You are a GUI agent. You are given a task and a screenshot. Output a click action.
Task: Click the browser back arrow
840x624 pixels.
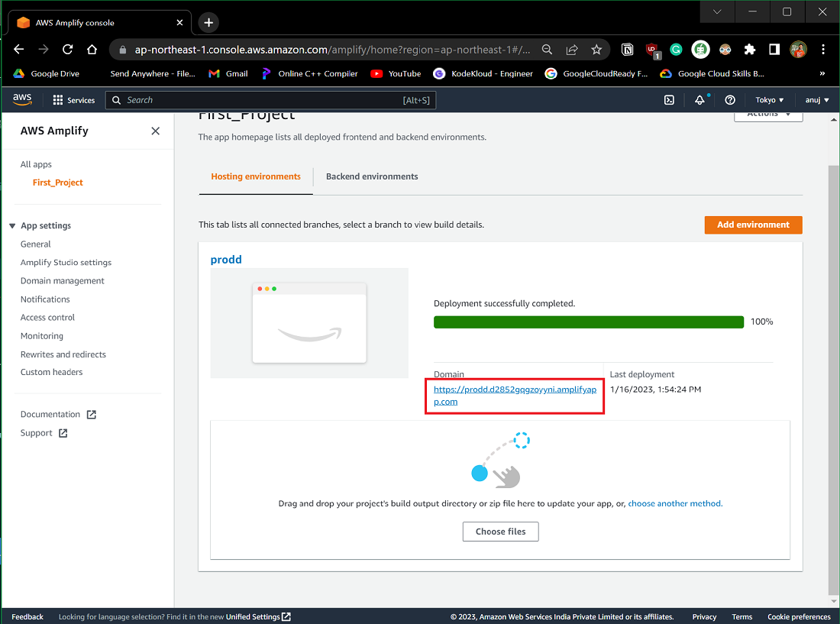tap(19, 50)
